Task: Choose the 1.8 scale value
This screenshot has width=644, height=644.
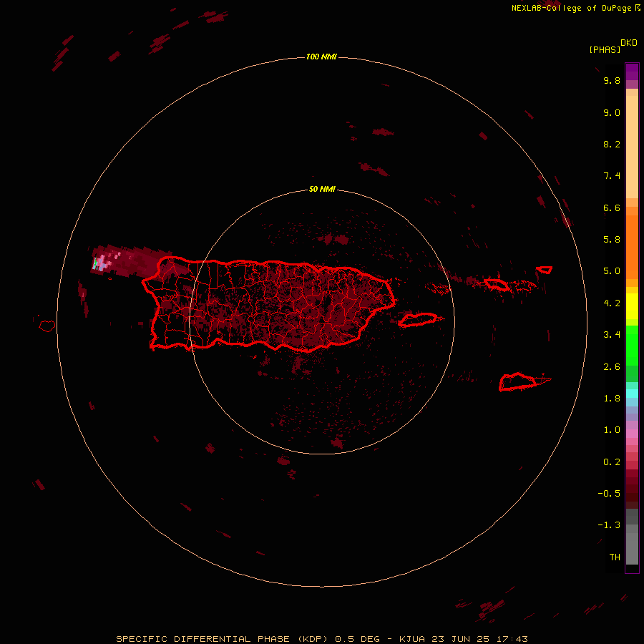Action: (612, 399)
